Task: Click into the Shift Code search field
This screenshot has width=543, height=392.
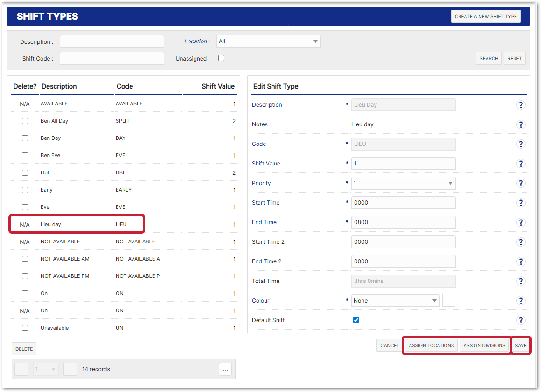Action: click(x=112, y=58)
